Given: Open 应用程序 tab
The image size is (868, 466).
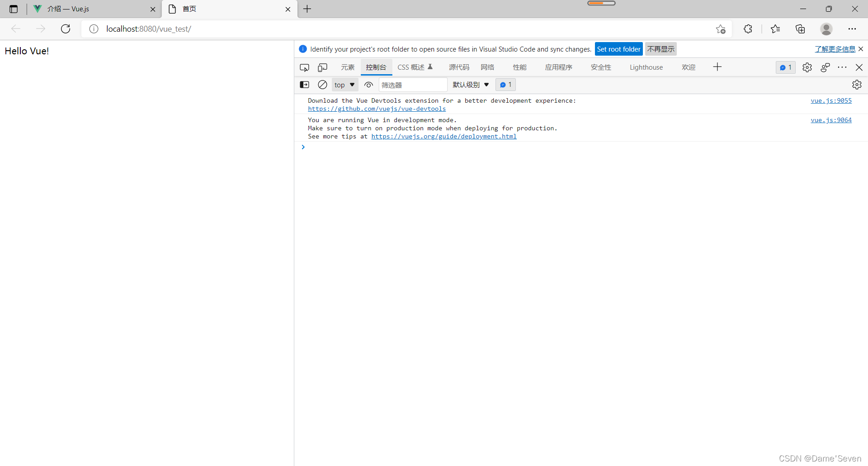Looking at the screenshot, I should tap(558, 67).
